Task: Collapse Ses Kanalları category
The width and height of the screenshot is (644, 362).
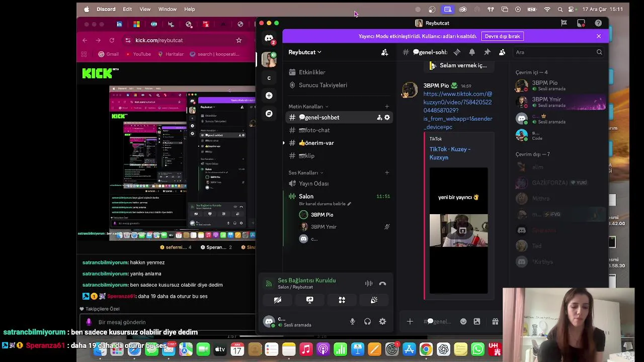Action: [305, 173]
